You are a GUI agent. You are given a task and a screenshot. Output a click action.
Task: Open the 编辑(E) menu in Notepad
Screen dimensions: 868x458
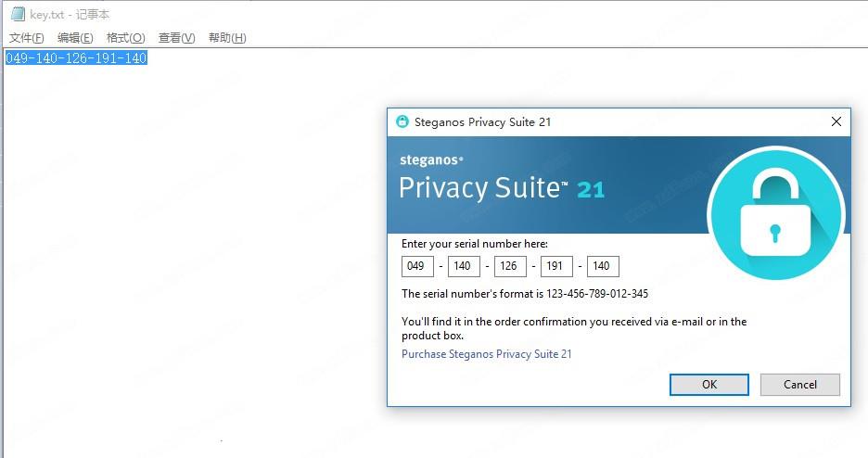pyautogui.click(x=75, y=38)
